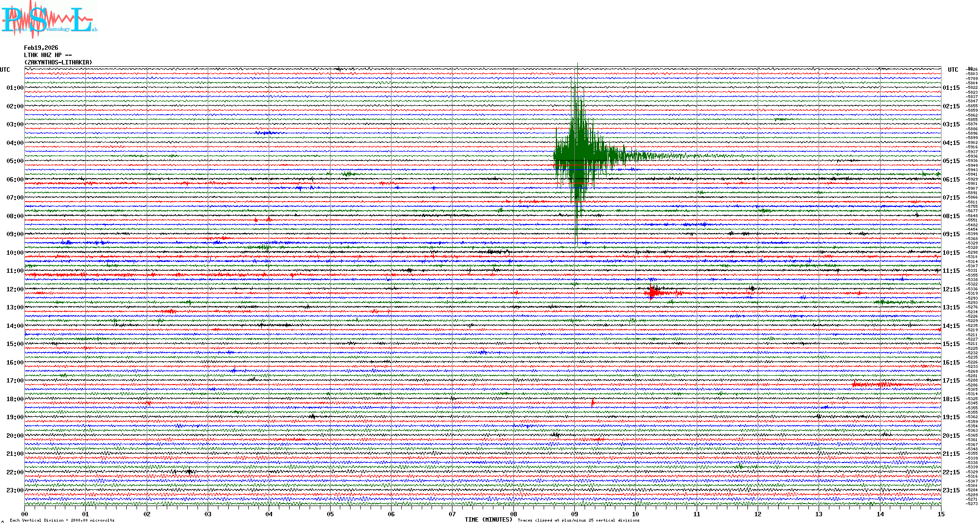Click the TIME (MINUTES) axis title

[488, 520]
